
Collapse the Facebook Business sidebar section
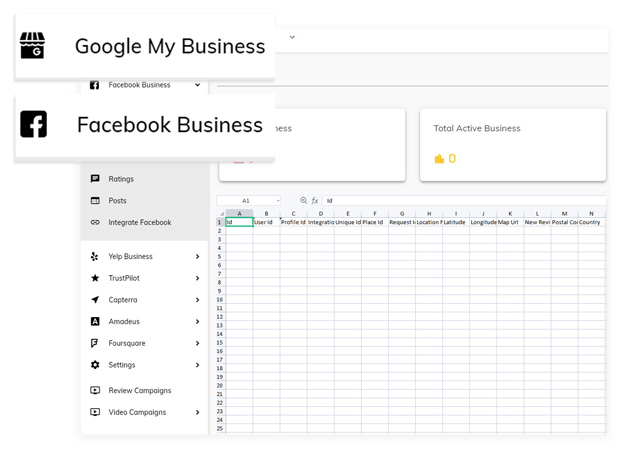197,85
